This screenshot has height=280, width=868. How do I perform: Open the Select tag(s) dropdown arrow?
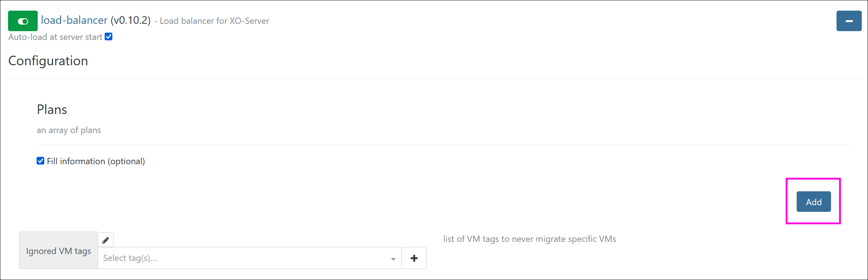point(393,259)
